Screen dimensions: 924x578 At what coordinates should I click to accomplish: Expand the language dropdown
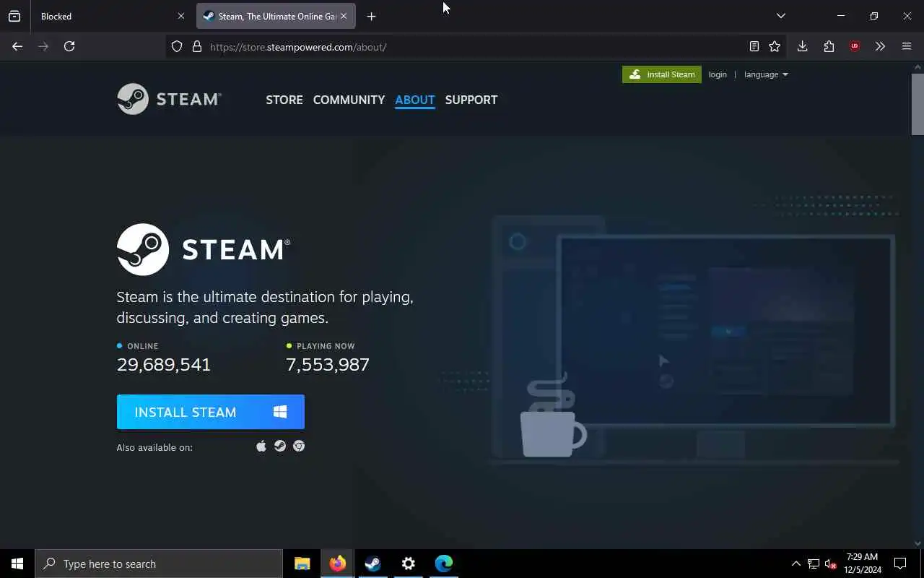(x=766, y=74)
